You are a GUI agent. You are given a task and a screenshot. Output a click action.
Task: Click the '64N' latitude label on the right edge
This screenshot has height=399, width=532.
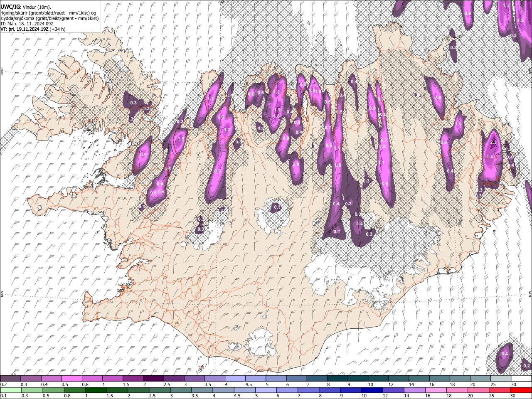tap(530, 293)
